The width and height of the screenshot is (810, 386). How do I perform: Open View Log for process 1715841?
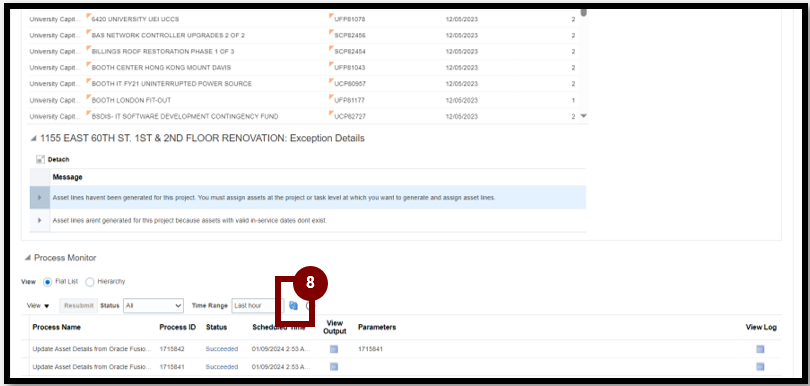(760, 367)
